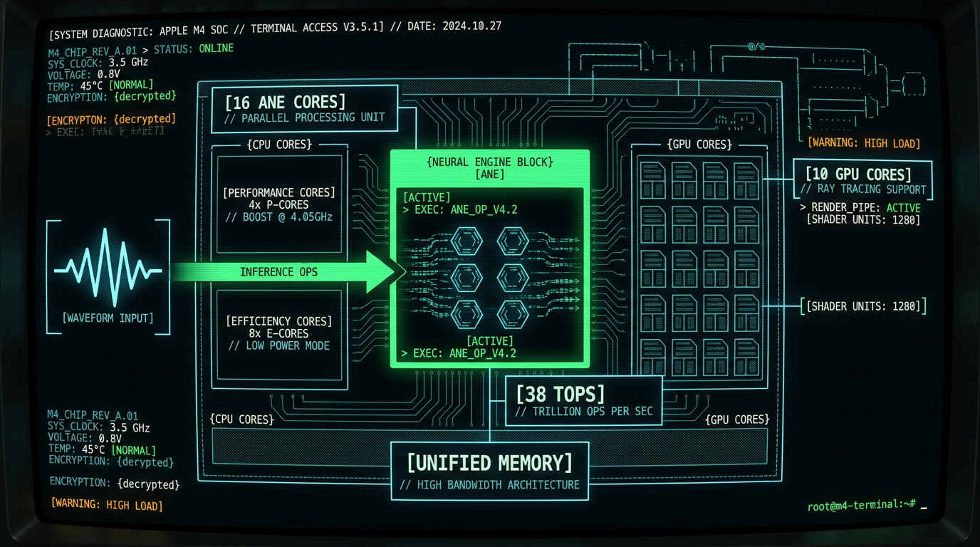Click the // HIGH BANDWIDTH ARCHITECTURE caption

(x=489, y=485)
